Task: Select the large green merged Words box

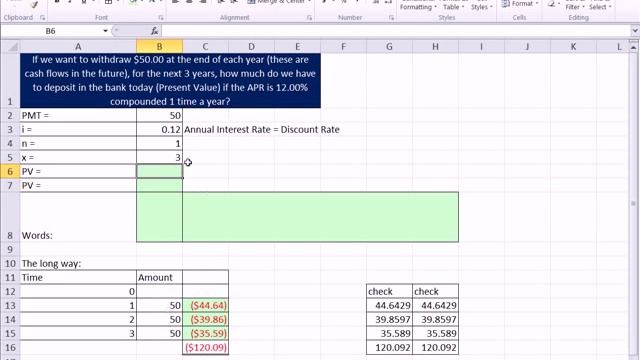Action: pos(320,217)
